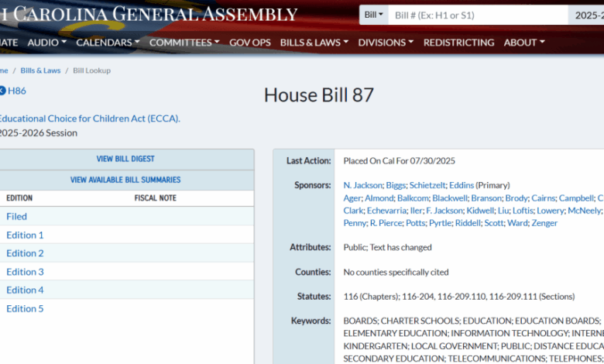Open Edition 3 of the bill
The width and height of the screenshot is (604, 364).
click(x=25, y=272)
